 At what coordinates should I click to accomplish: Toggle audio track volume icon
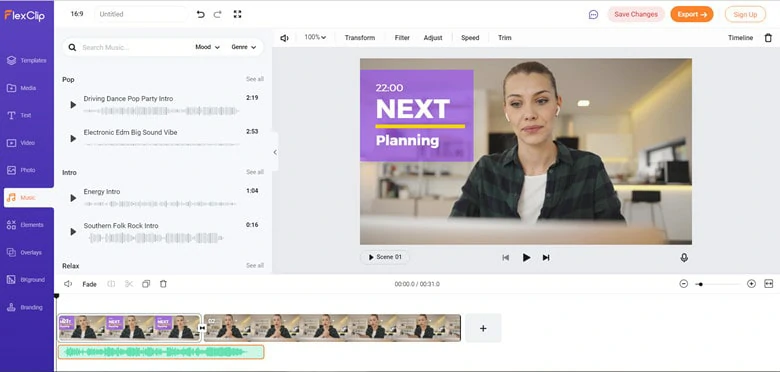coord(68,284)
